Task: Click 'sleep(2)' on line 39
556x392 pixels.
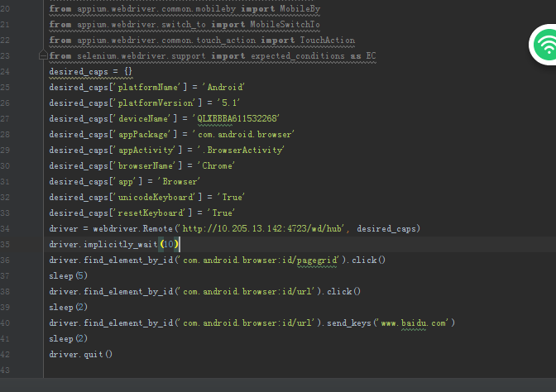Action: pyautogui.click(x=68, y=307)
